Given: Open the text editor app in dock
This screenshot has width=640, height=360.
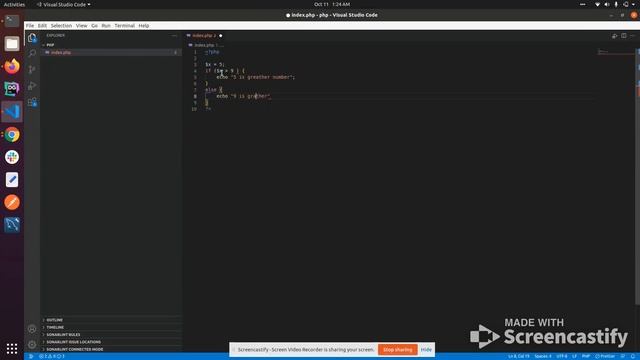Looking at the screenshot, I should tap(12, 180).
